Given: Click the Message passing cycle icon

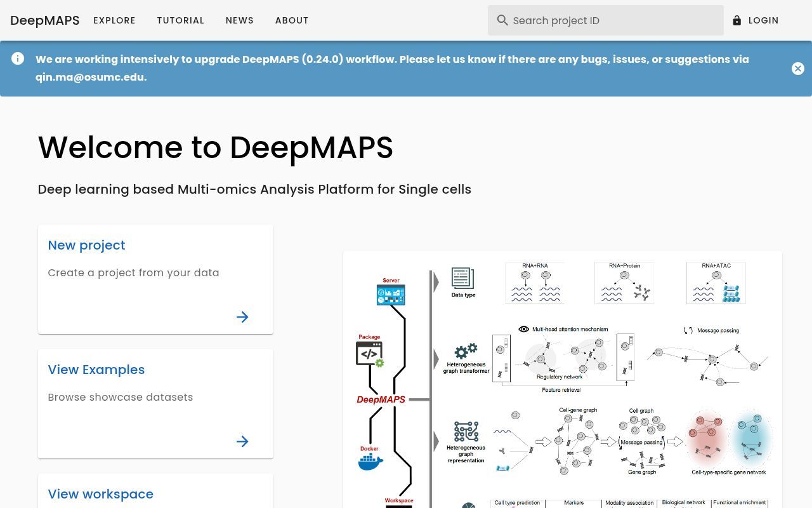Looking at the screenshot, I should pos(688,330).
